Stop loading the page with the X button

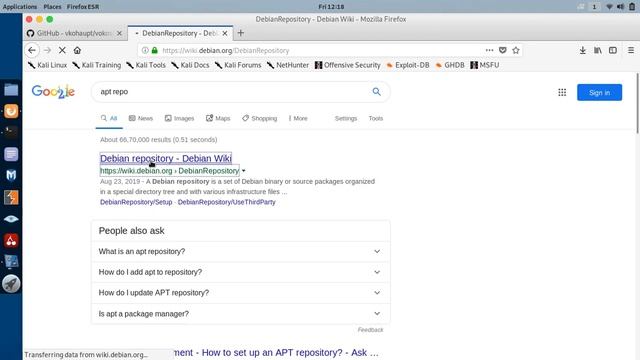(62, 50)
